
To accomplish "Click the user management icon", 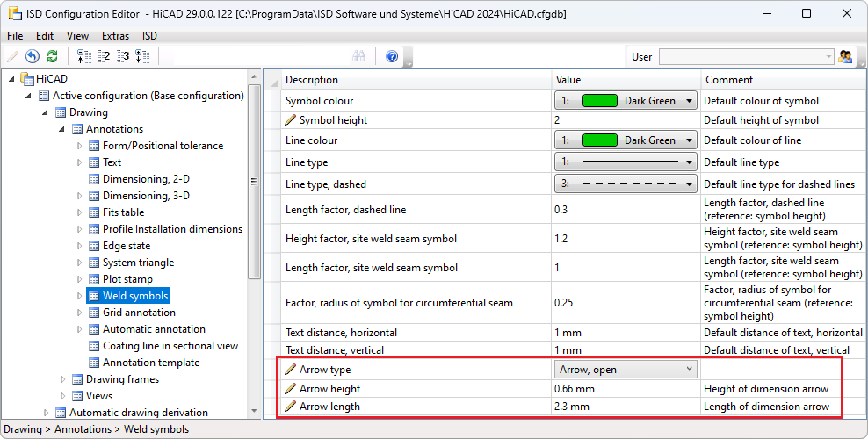I will [845, 56].
